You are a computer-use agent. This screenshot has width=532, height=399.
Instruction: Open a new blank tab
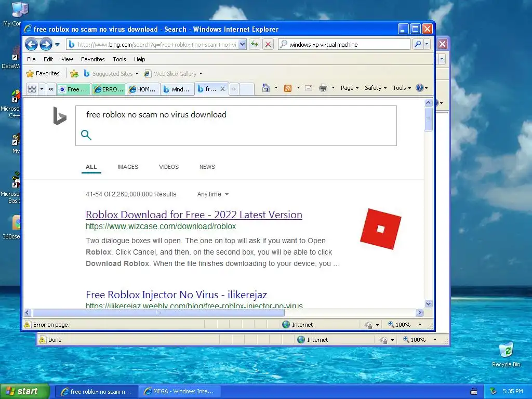click(x=247, y=89)
